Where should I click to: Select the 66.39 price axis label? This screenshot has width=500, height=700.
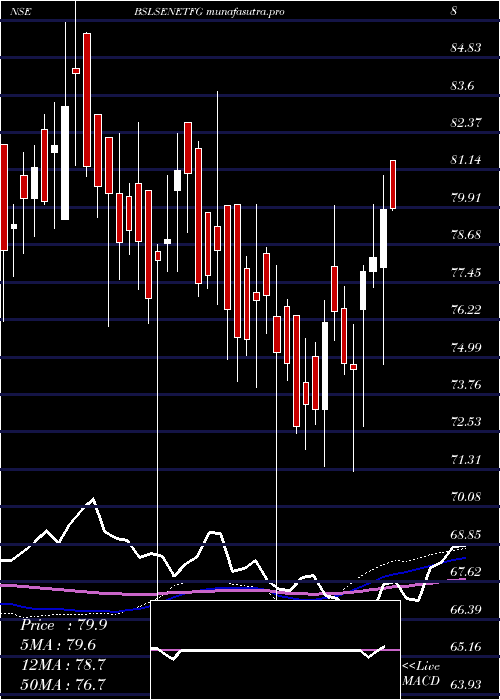466,609
